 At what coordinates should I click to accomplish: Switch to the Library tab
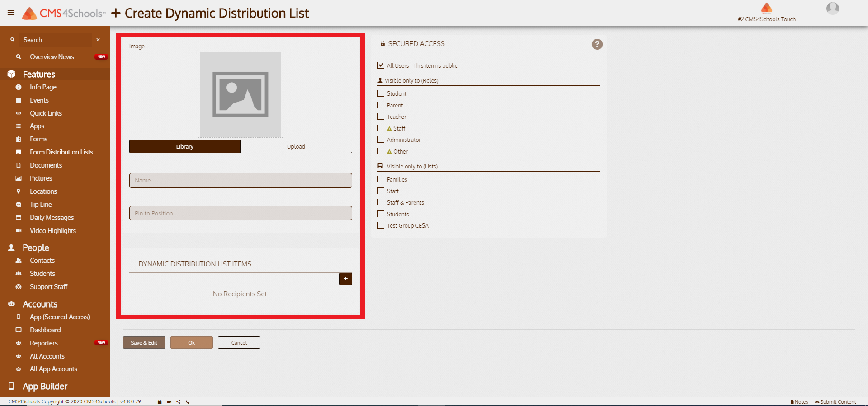tap(185, 146)
